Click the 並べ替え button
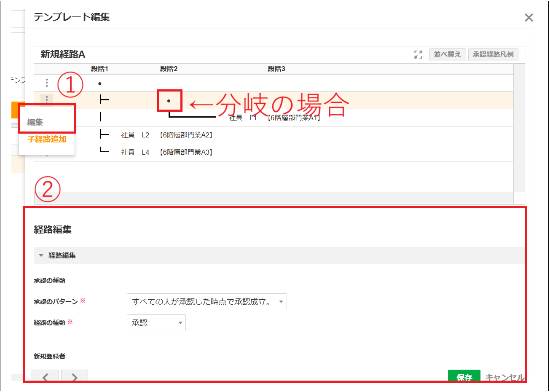Viewport: 550px width, 392px height. (x=447, y=54)
